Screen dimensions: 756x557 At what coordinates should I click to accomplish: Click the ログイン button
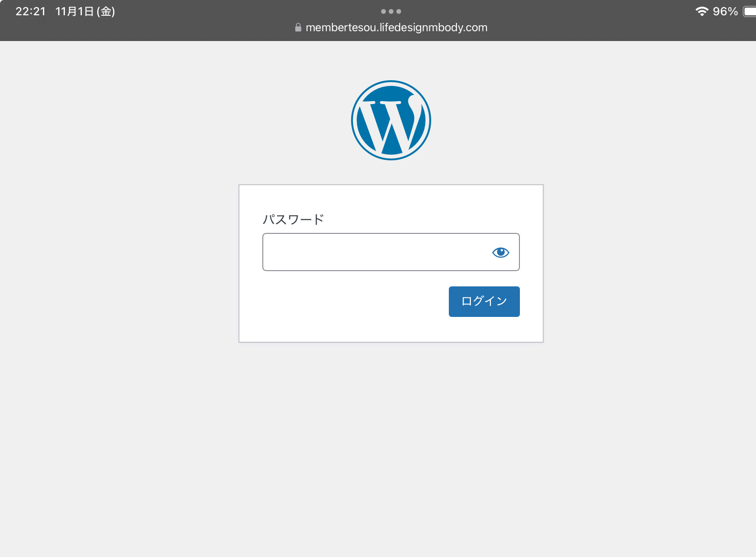click(484, 302)
